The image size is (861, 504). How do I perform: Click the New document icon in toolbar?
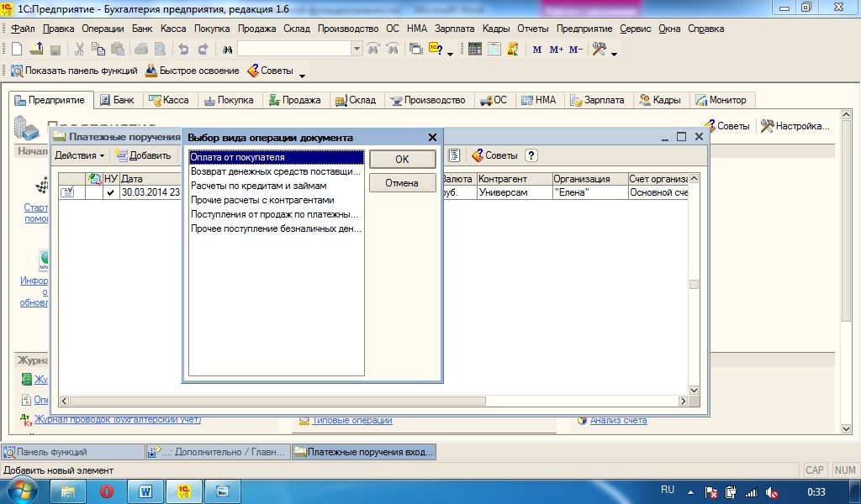coord(18,50)
